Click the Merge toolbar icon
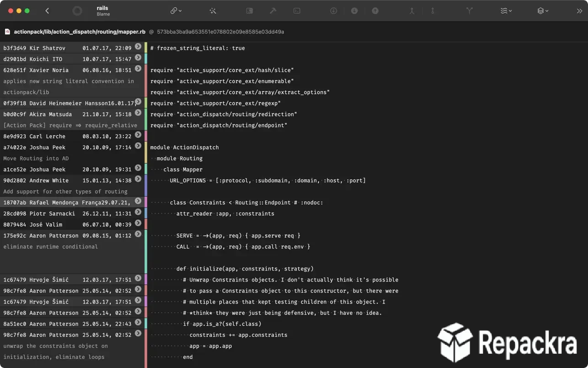The image size is (588, 368). point(412,11)
